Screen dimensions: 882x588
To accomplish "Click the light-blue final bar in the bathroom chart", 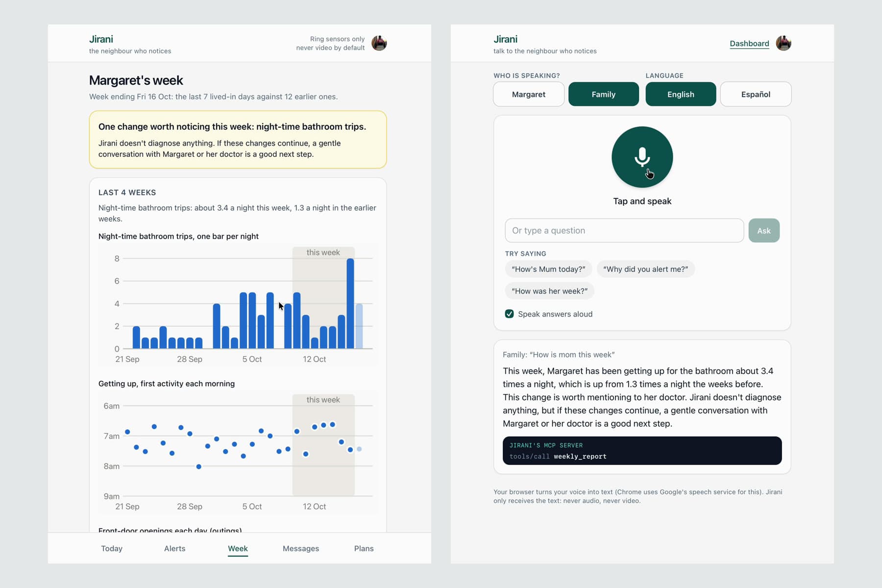I will pyautogui.click(x=359, y=326).
